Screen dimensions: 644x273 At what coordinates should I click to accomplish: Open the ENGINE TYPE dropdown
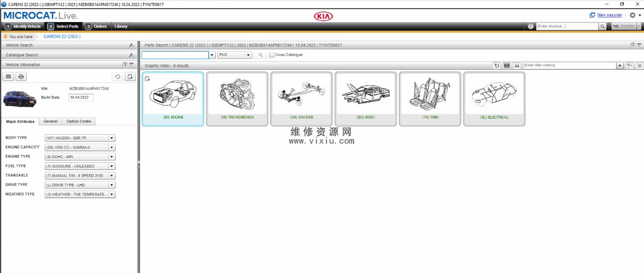tap(112, 157)
